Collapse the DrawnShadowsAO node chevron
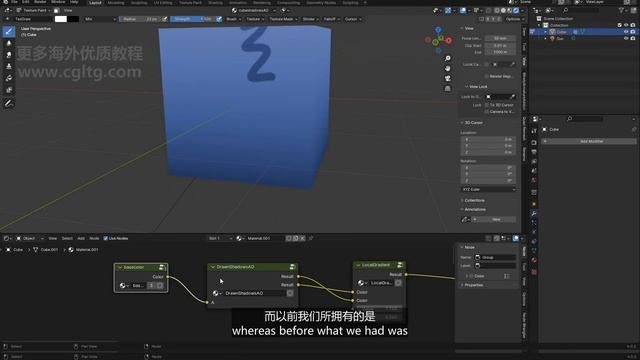 [x=213, y=267]
